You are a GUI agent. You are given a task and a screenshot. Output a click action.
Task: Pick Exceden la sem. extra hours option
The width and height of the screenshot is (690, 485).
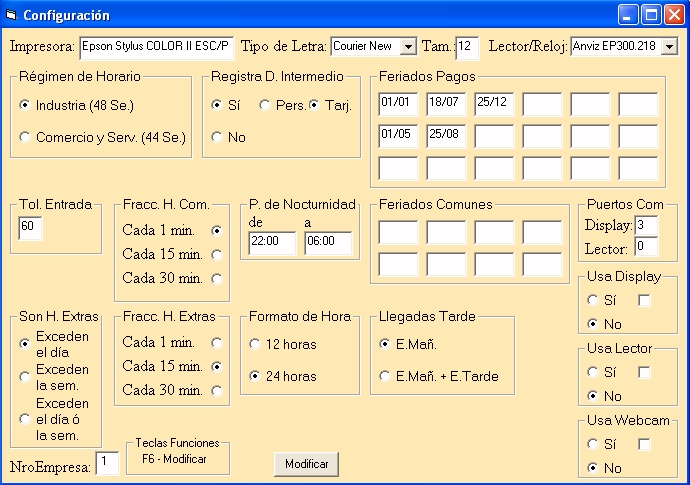coord(25,377)
